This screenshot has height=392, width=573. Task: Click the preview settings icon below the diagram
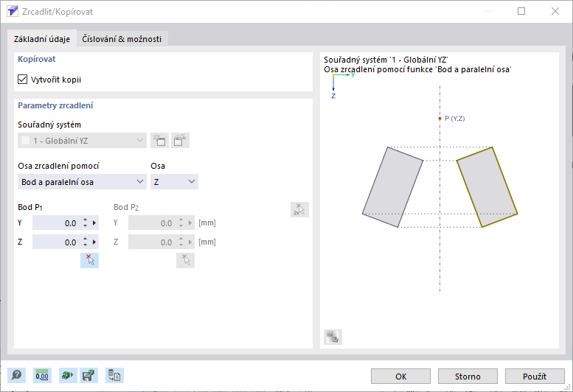point(333,337)
